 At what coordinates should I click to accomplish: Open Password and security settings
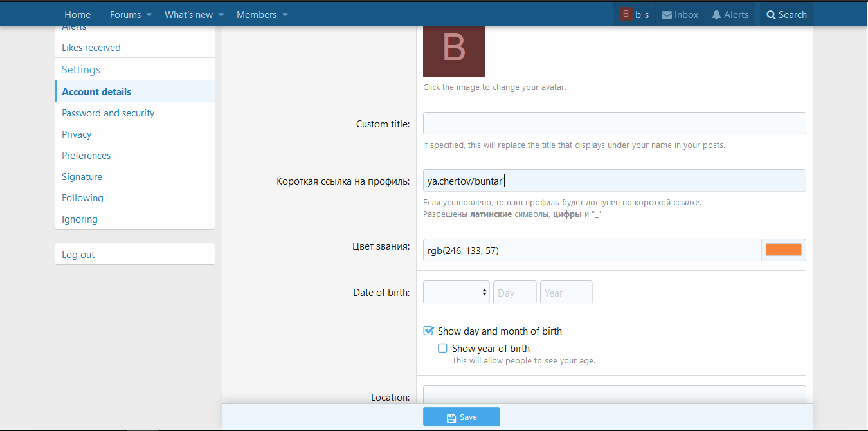pos(108,113)
